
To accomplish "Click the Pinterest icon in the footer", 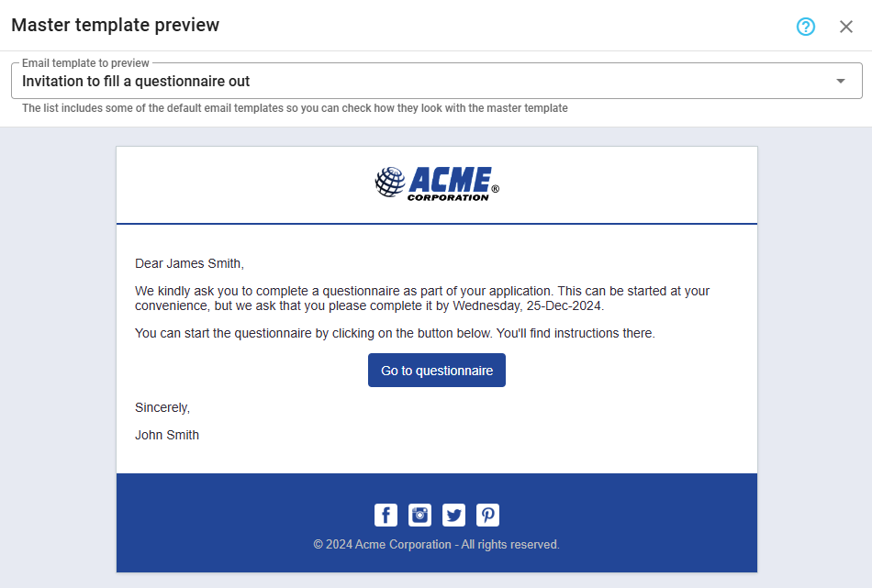I will pos(488,515).
